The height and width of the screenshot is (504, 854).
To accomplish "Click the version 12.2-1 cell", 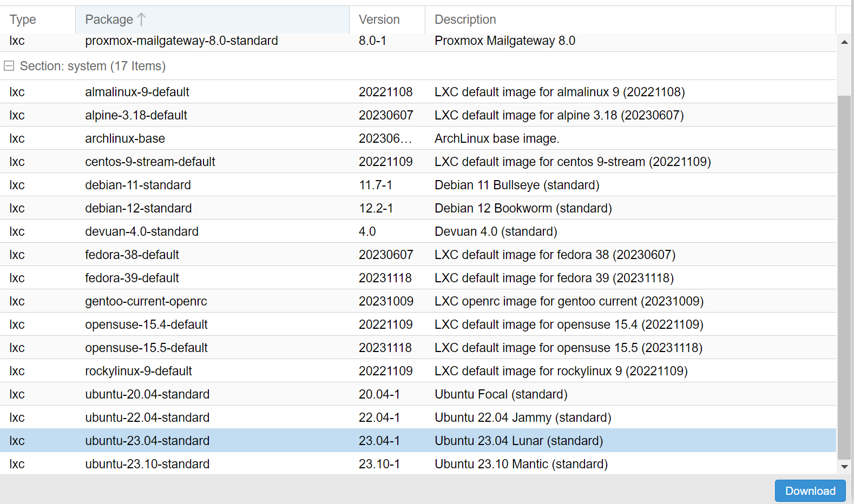I will point(387,208).
